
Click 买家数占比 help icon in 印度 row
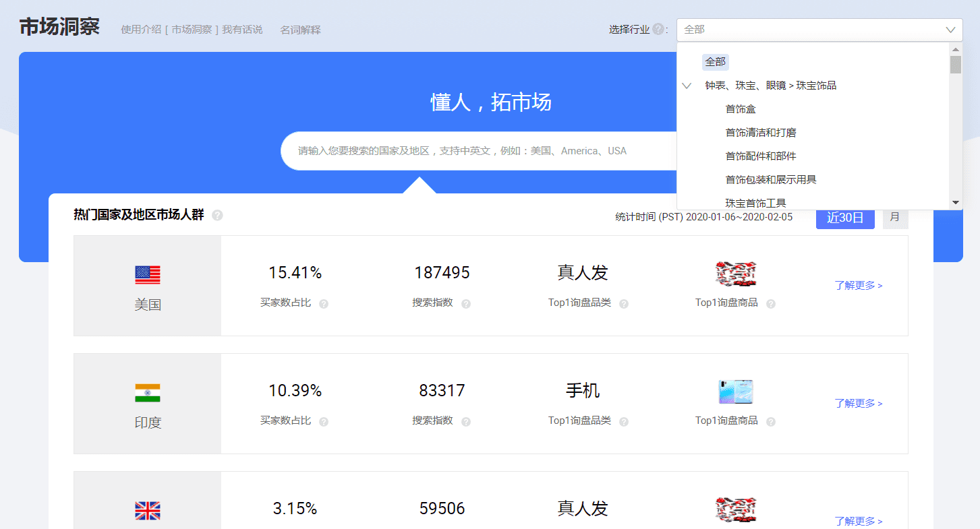(324, 422)
